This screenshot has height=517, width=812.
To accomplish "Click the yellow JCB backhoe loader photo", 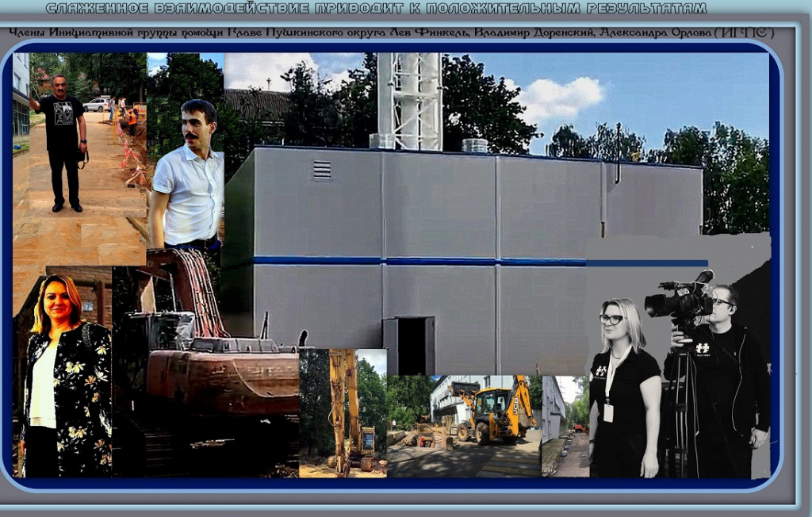I will coord(464,426).
